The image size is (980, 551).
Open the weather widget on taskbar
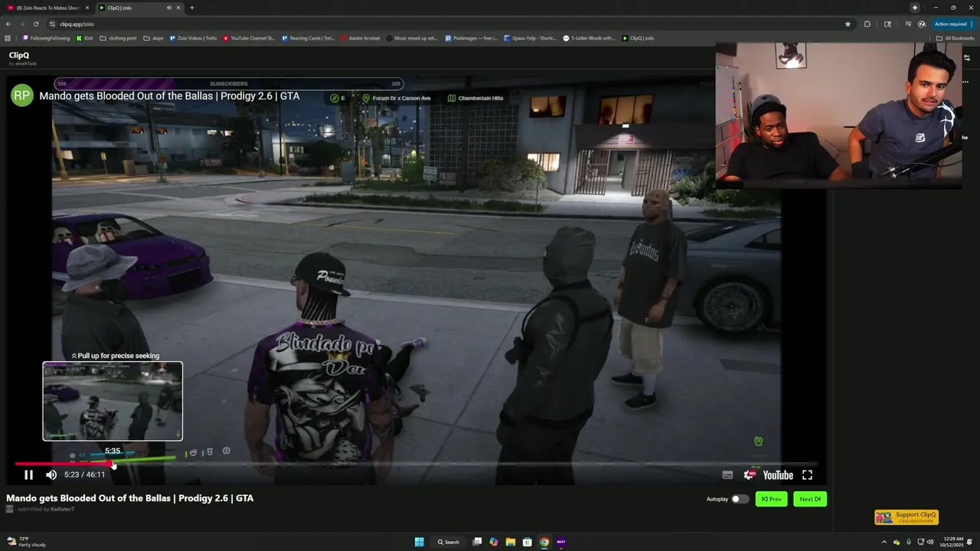27,542
